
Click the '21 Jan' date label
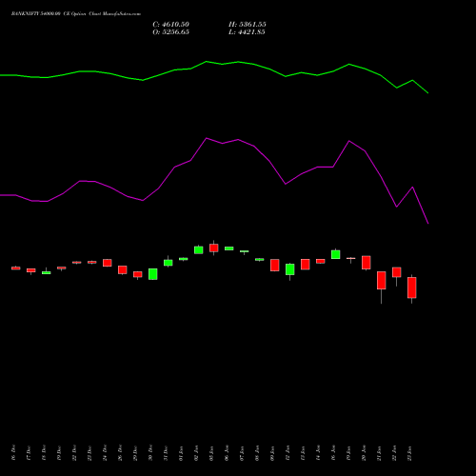coord(379,453)
